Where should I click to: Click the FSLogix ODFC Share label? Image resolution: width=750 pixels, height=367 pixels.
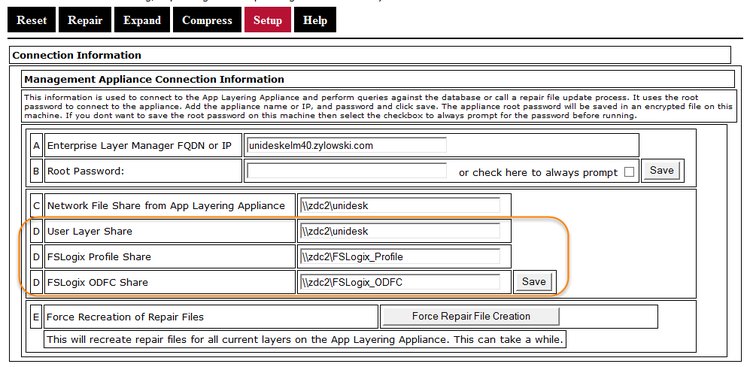97,282
